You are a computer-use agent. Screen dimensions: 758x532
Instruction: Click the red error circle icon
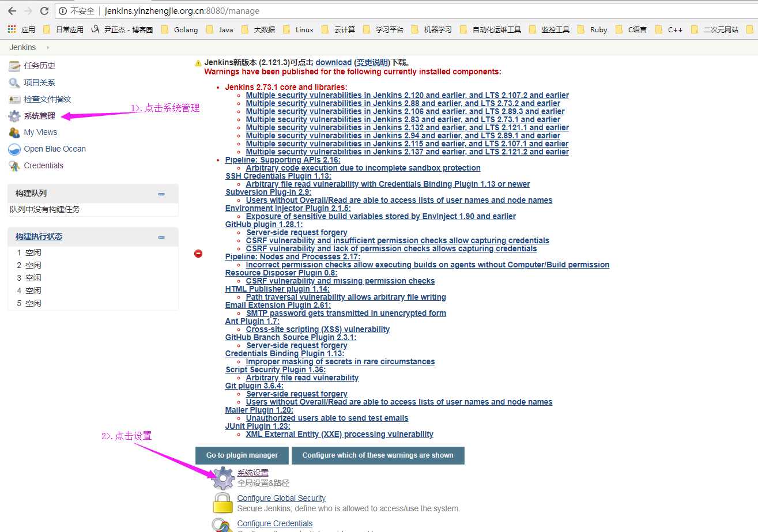pyautogui.click(x=198, y=253)
